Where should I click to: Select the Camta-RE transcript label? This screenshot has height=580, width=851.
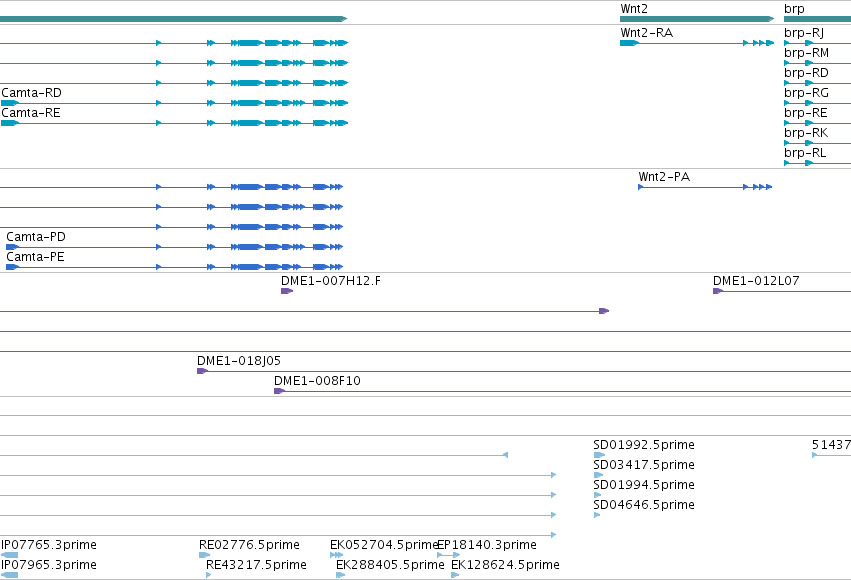31,113
